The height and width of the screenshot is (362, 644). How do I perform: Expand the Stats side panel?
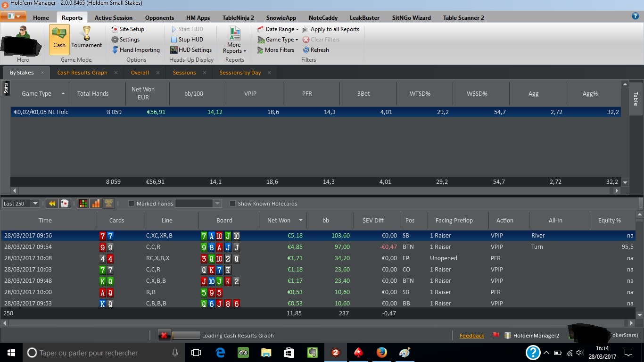[6, 88]
